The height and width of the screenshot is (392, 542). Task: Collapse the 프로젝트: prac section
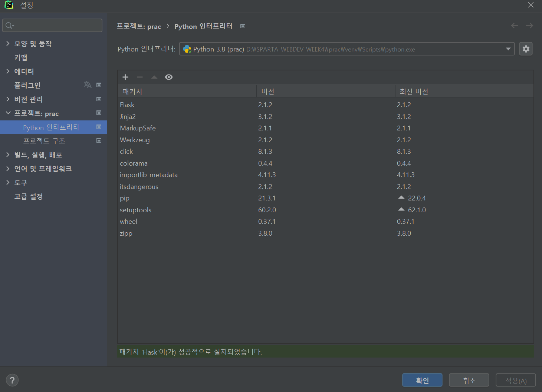(x=8, y=113)
